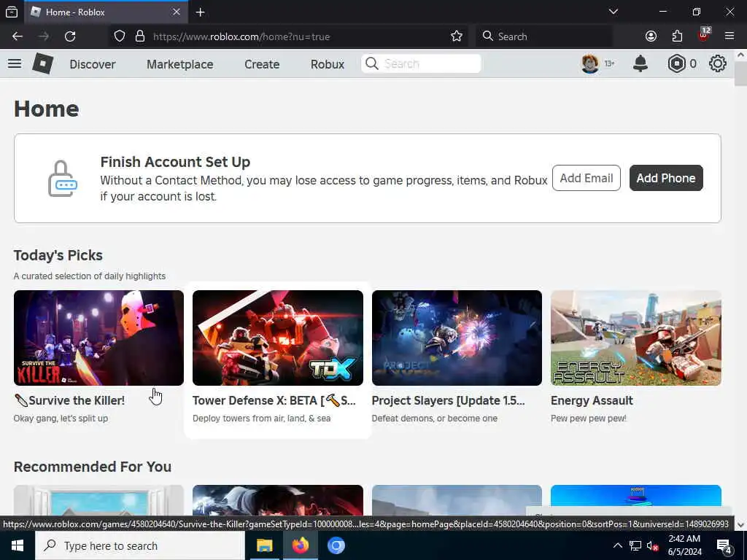Open the Firefox application menu

click(x=729, y=36)
